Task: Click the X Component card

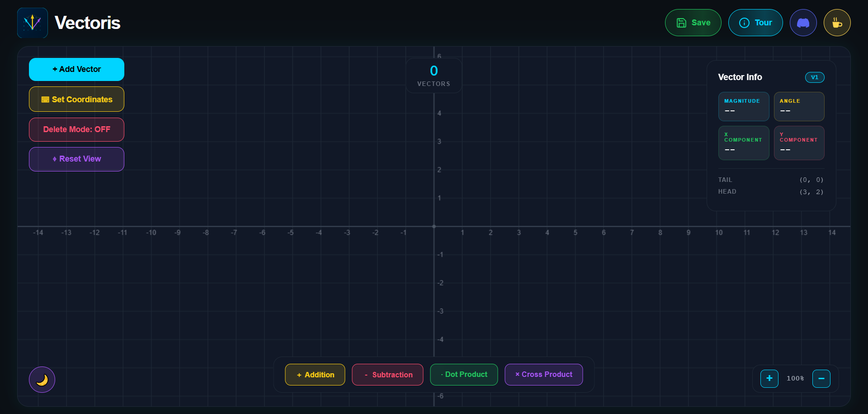Action: [744, 143]
